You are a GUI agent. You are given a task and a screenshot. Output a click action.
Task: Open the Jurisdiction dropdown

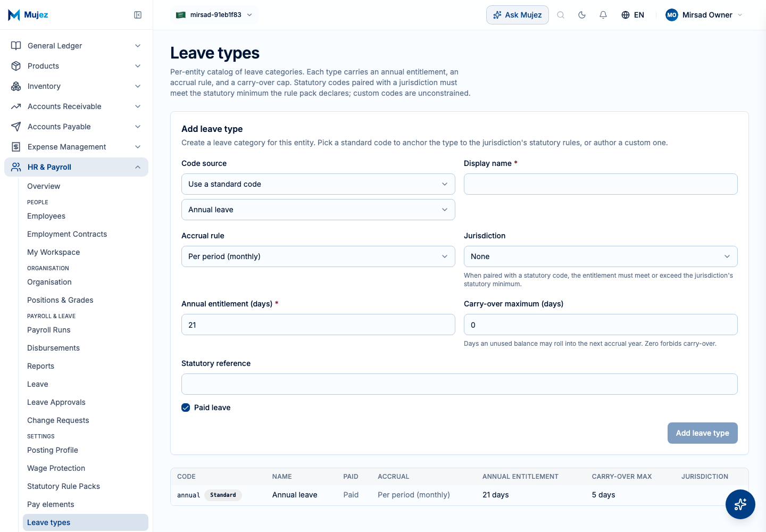coord(601,256)
